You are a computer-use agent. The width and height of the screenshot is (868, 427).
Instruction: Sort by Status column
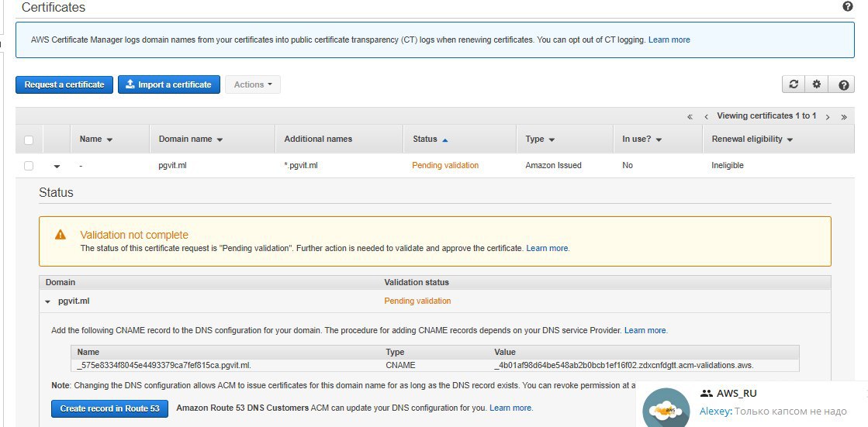tap(431, 139)
